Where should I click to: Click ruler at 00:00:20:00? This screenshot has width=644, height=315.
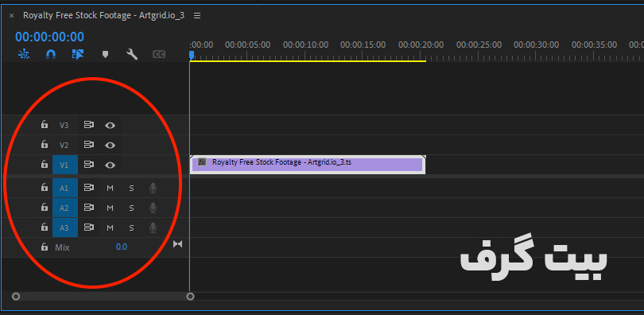point(421,45)
